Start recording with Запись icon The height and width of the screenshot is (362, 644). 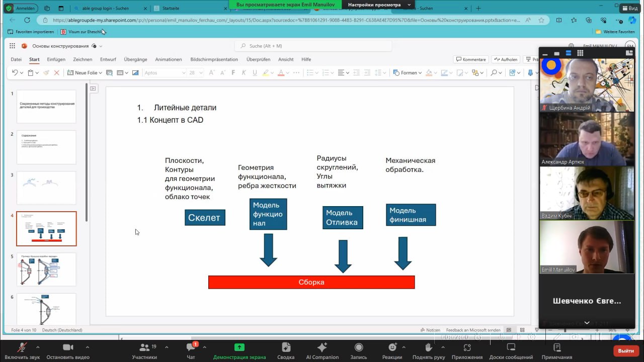click(x=358, y=348)
